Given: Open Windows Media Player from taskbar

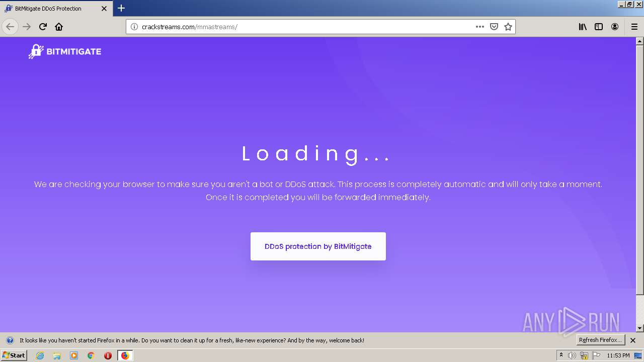Looking at the screenshot, I should pos(74,355).
